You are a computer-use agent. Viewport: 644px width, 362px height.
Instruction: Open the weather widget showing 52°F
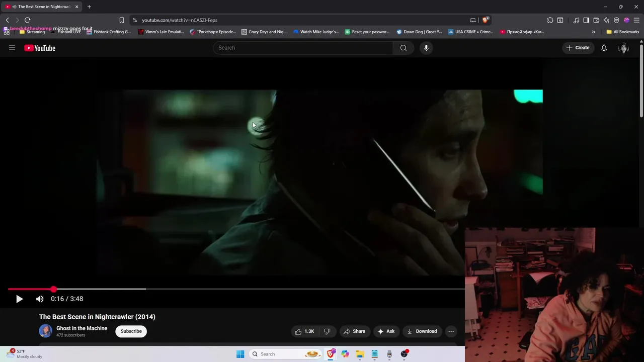[x=25, y=354]
